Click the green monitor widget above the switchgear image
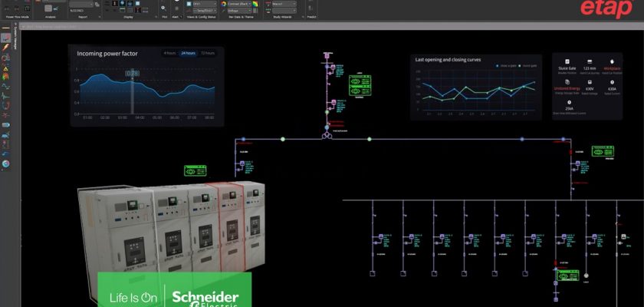The width and height of the screenshot is (644, 307). coord(195,170)
